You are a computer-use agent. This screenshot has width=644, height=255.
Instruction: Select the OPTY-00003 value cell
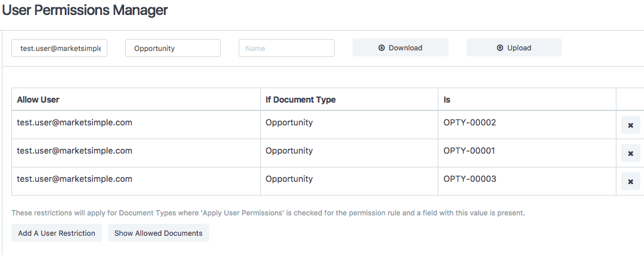527,181
